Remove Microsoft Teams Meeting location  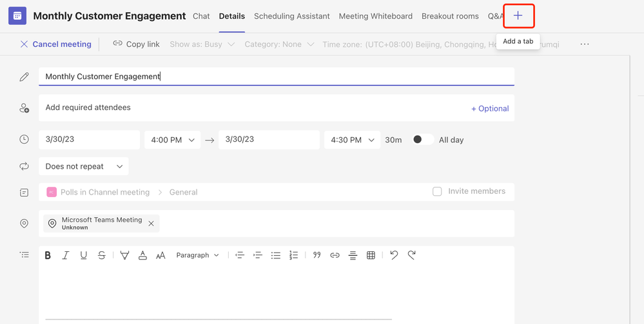pos(151,224)
